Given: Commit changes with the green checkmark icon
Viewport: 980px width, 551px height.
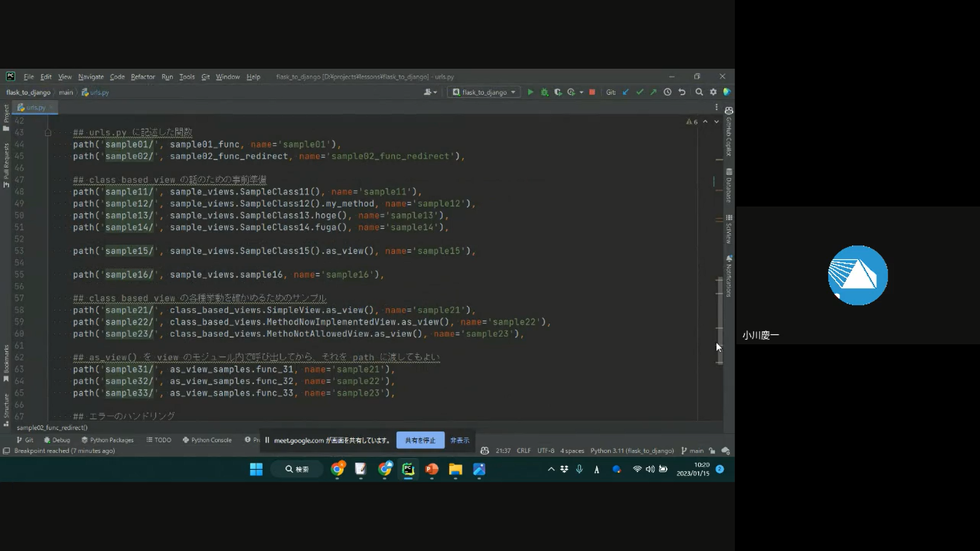Looking at the screenshot, I should pos(640,92).
